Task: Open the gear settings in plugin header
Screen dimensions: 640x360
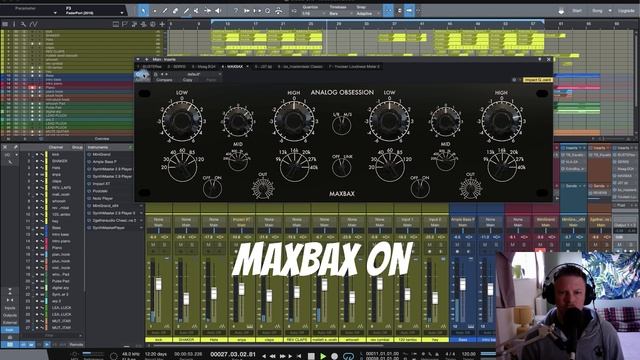Action: [514, 80]
